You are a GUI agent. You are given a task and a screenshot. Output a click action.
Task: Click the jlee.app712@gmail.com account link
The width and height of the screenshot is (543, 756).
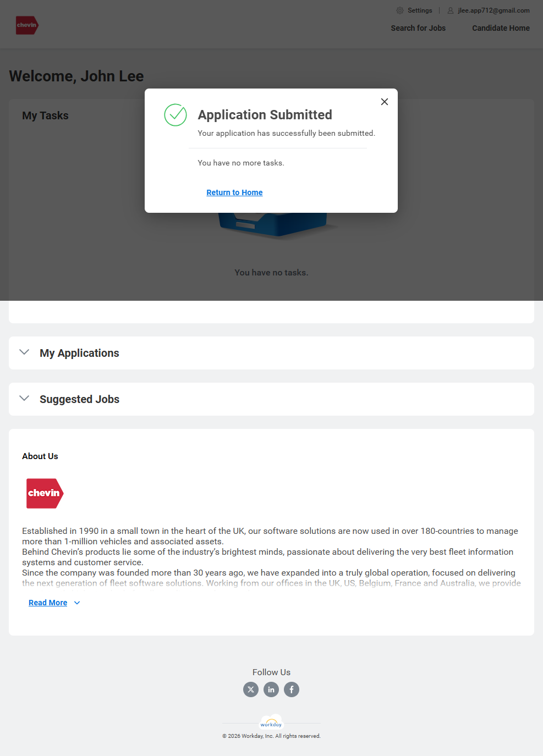[493, 10]
